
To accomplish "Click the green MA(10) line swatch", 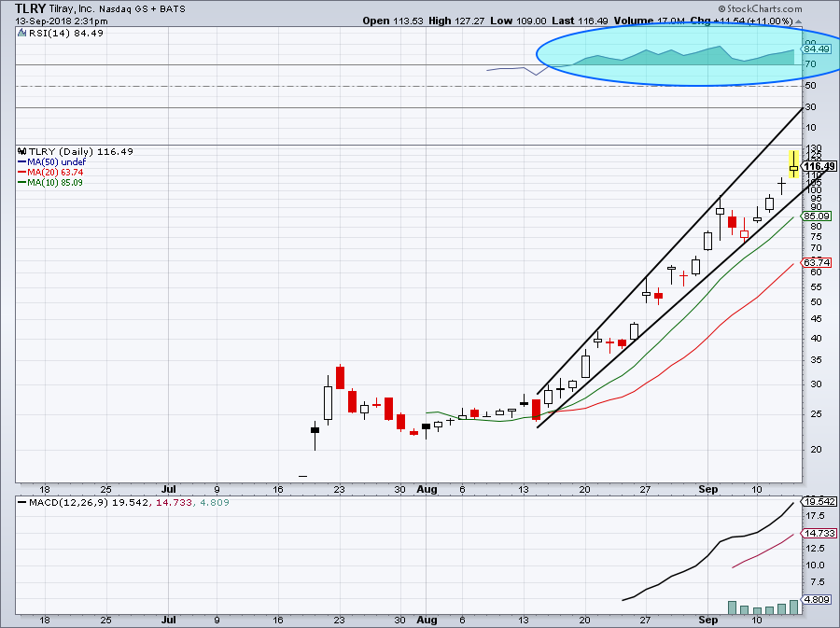I will (22, 182).
